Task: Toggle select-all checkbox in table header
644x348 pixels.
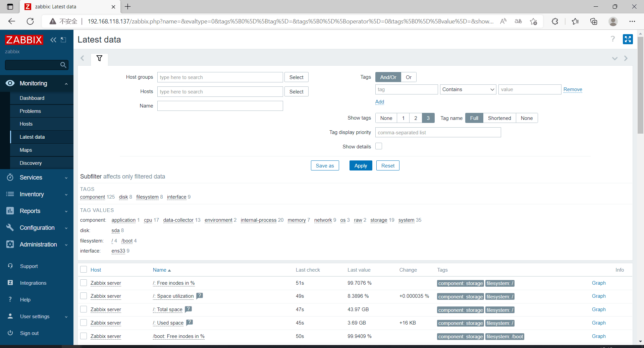Action: [84, 269]
